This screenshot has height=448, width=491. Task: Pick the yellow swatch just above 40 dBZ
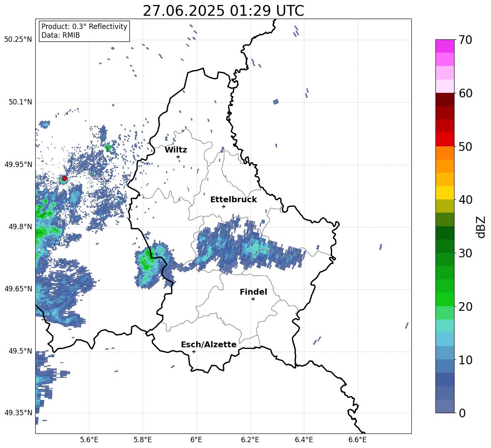click(445, 193)
